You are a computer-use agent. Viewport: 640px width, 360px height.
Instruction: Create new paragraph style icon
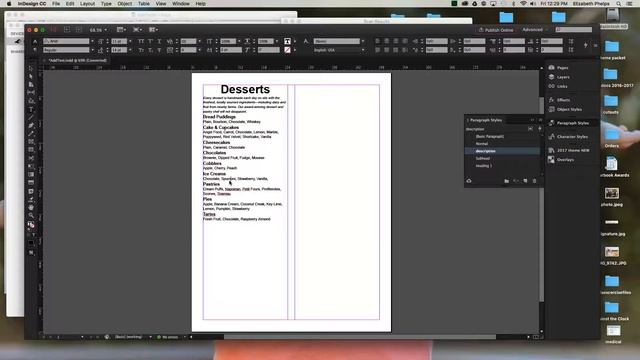pos(525,181)
